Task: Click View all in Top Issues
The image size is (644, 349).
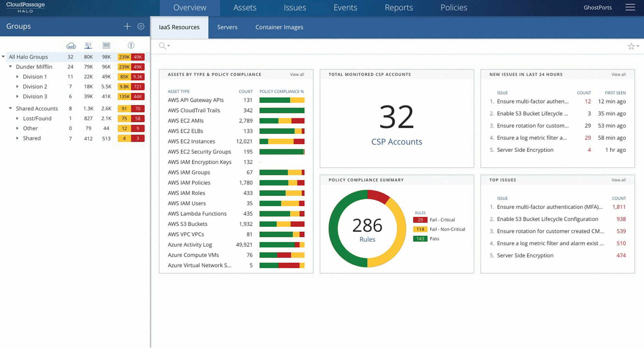Action: coord(618,180)
